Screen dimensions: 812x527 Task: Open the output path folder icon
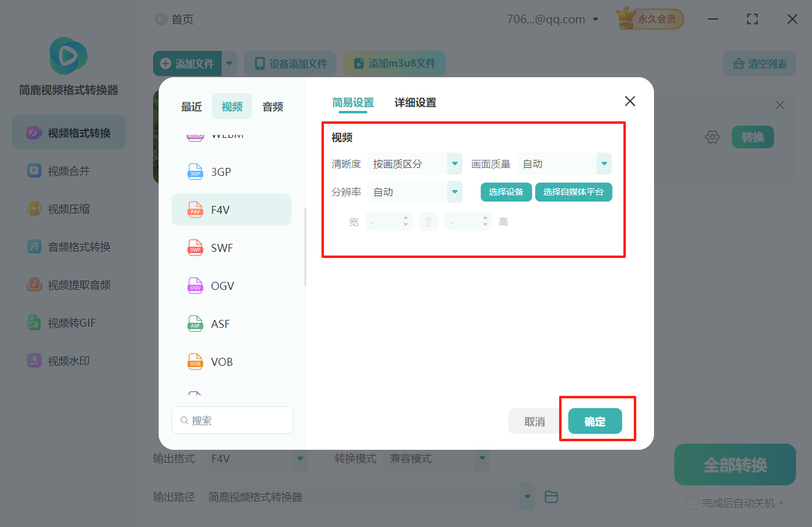tap(551, 497)
